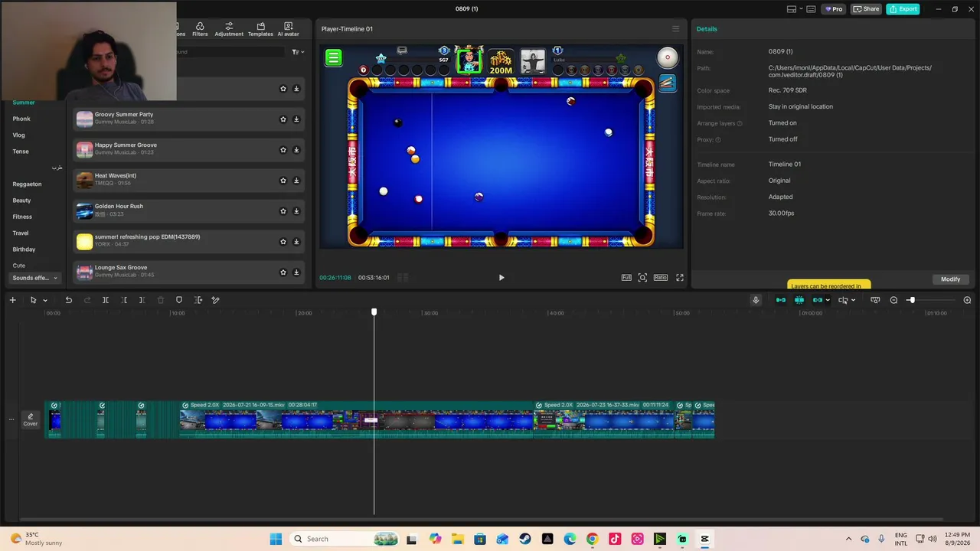Select the Vlog music category
The width and height of the screenshot is (980, 551).
[x=19, y=135]
